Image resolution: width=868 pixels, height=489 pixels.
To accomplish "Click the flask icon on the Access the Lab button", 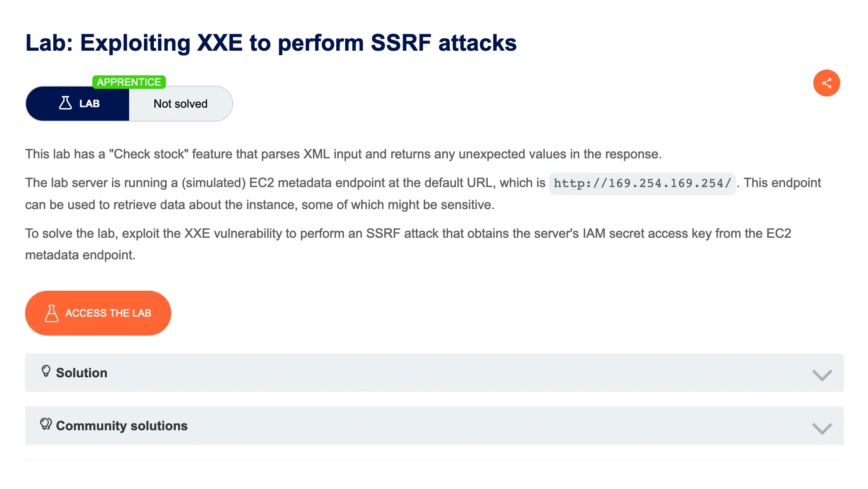I will [x=52, y=313].
